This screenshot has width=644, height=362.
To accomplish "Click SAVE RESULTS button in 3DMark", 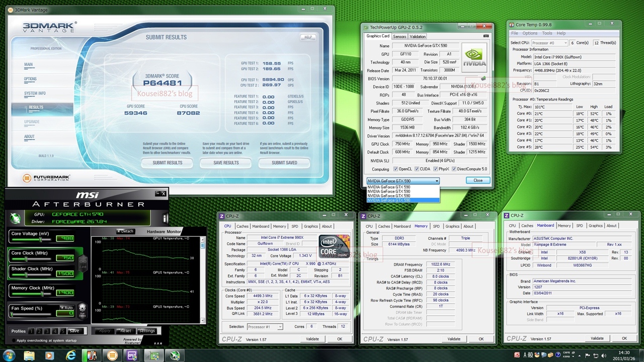I will pyautogui.click(x=226, y=163).
